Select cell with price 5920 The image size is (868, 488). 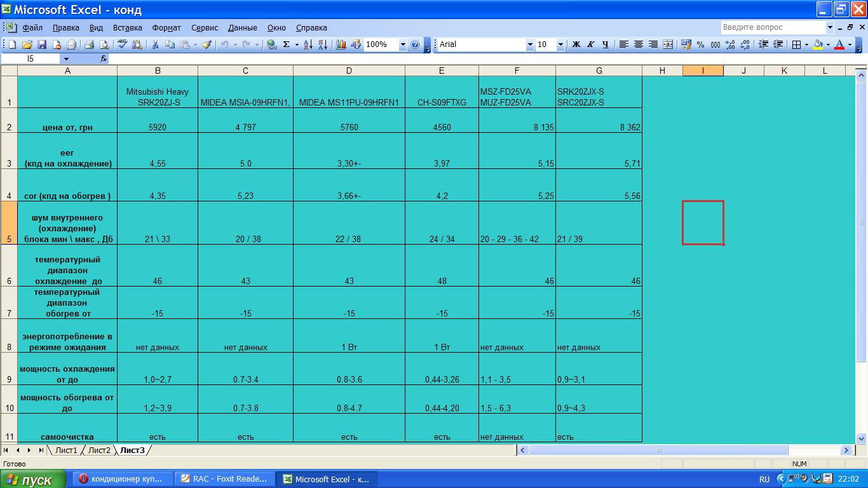(x=158, y=120)
